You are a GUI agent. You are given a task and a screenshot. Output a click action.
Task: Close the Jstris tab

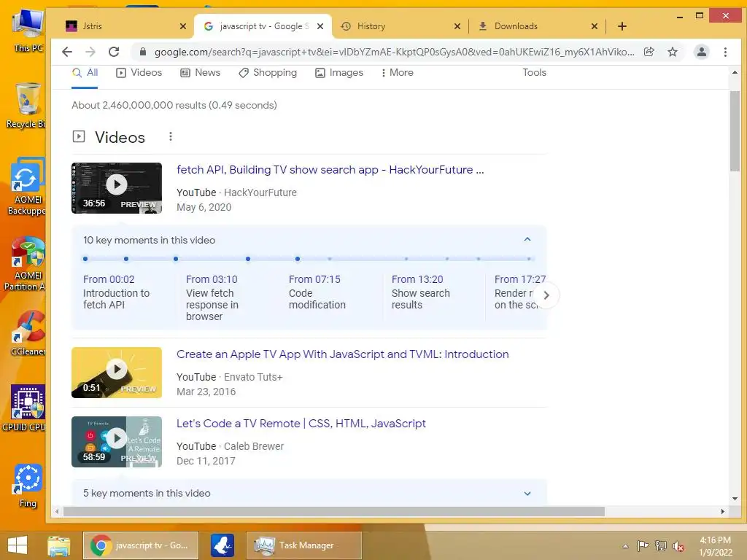[x=183, y=26]
